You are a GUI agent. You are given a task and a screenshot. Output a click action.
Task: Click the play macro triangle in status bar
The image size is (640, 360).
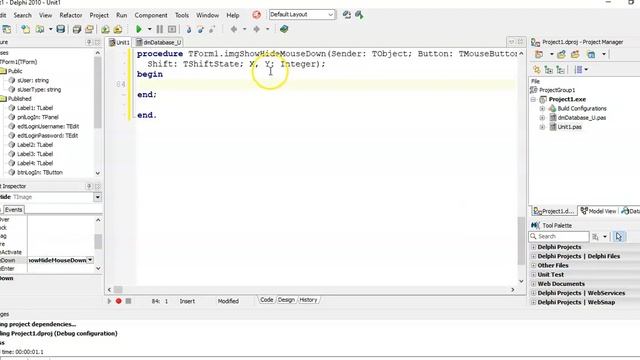pos(109,301)
